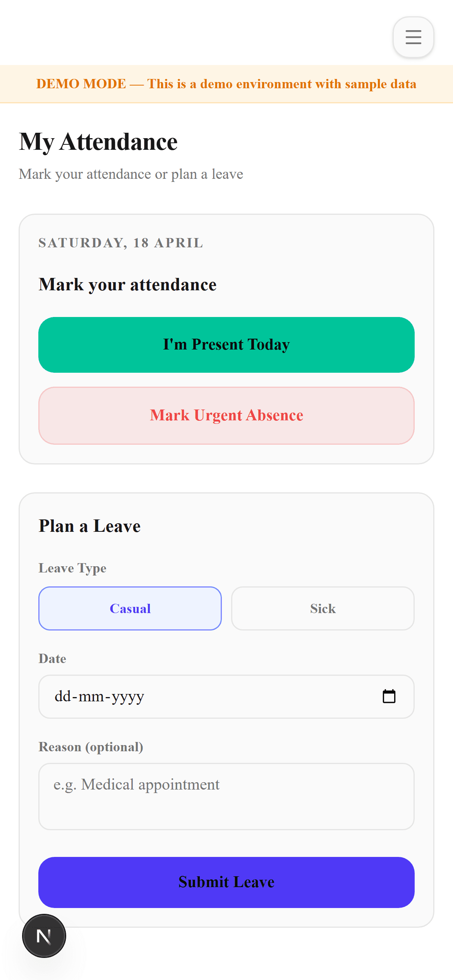Image resolution: width=453 pixels, height=980 pixels.
Task: Open the hamburger navigation menu
Action: click(413, 37)
